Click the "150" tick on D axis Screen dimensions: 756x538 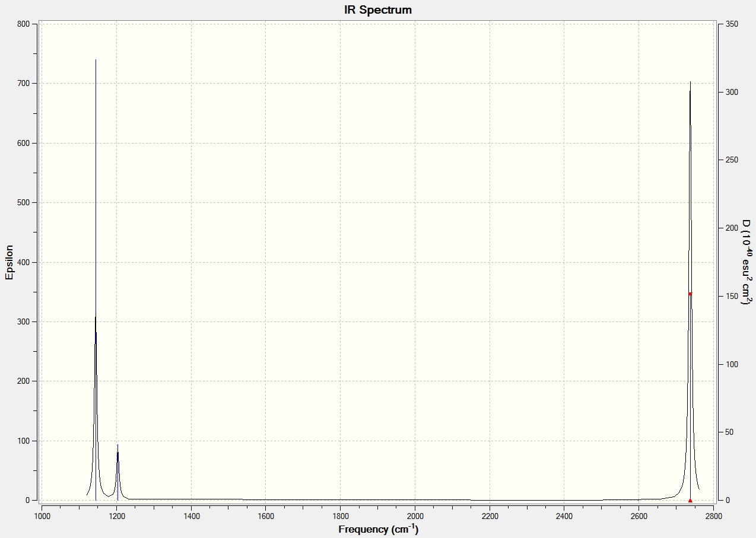(x=732, y=296)
